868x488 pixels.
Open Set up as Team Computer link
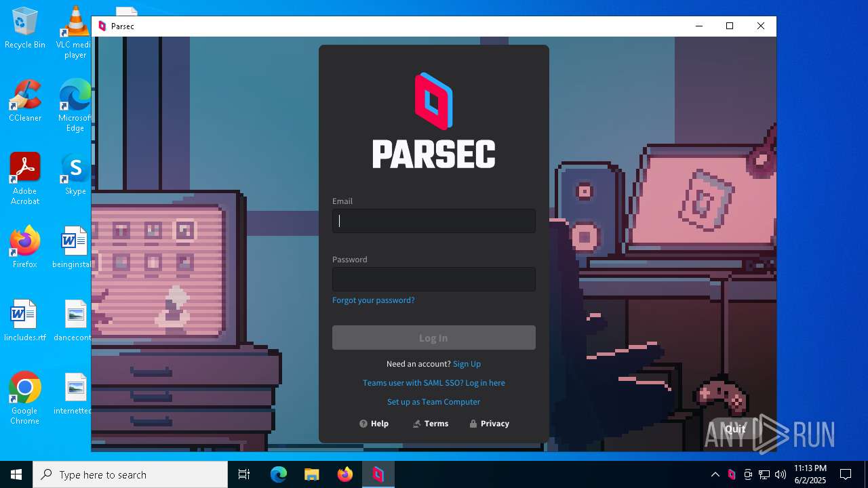(434, 402)
